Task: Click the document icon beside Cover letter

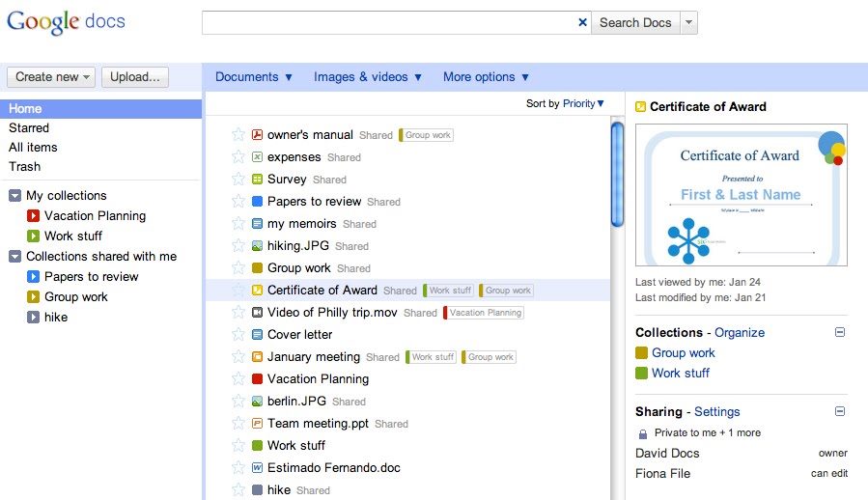Action: pyautogui.click(x=257, y=334)
